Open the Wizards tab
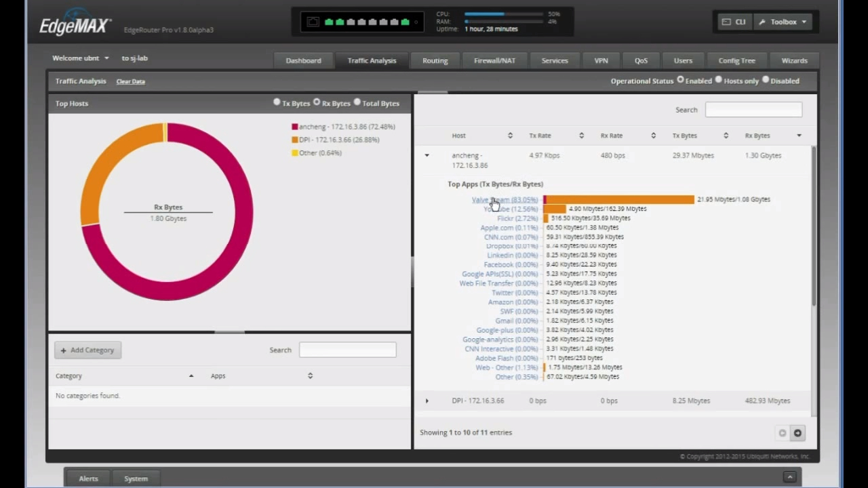Screen dimensions: 868x488 (x=794, y=60)
